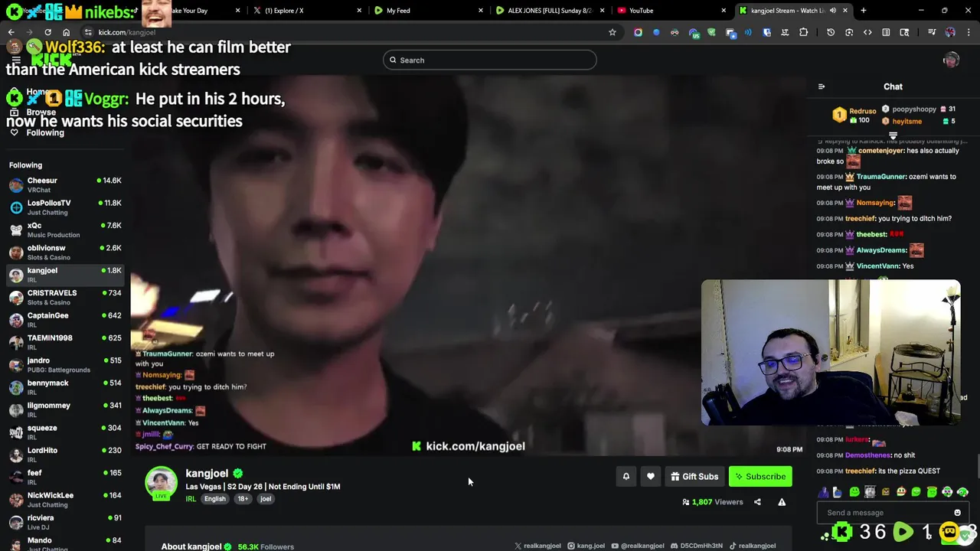Bookmark this page with the star icon
Image resolution: width=980 pixels, height=551 pixels.
pyautogui.click(x=612, y=32)
